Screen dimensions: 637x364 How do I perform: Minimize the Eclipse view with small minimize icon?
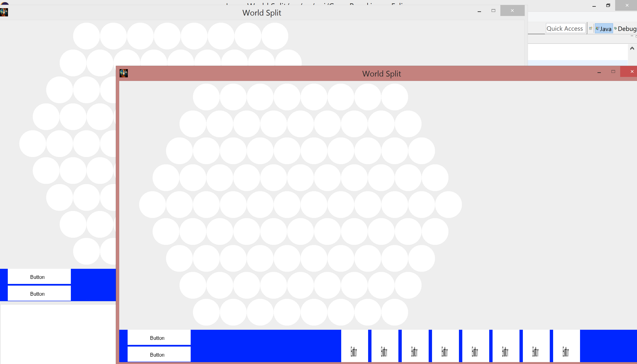(632, 36)
